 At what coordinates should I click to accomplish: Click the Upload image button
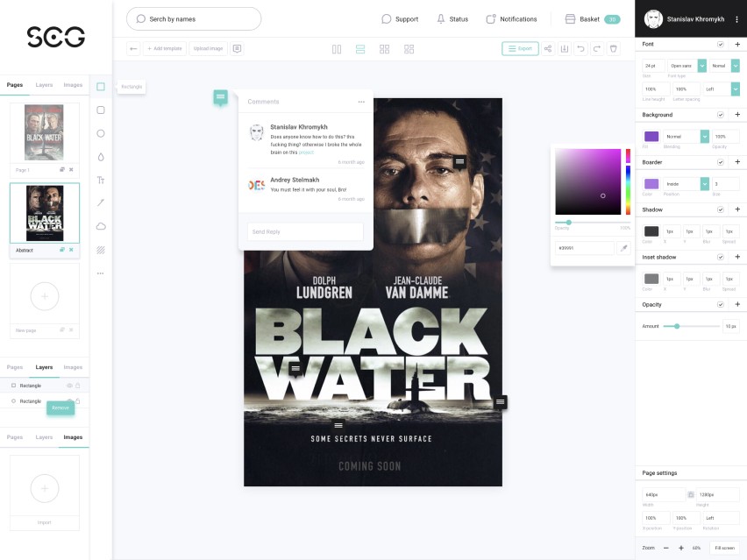point(208,49)
